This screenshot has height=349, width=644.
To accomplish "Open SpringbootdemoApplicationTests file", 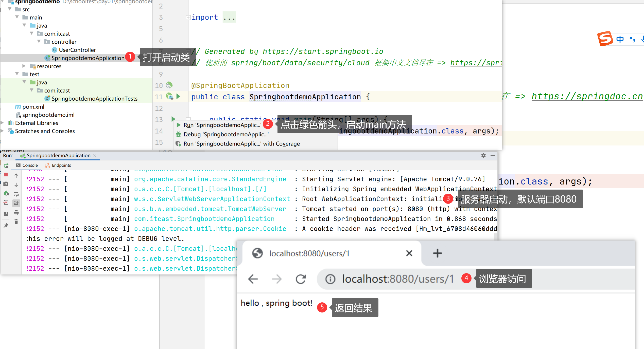I will [91, 99].
